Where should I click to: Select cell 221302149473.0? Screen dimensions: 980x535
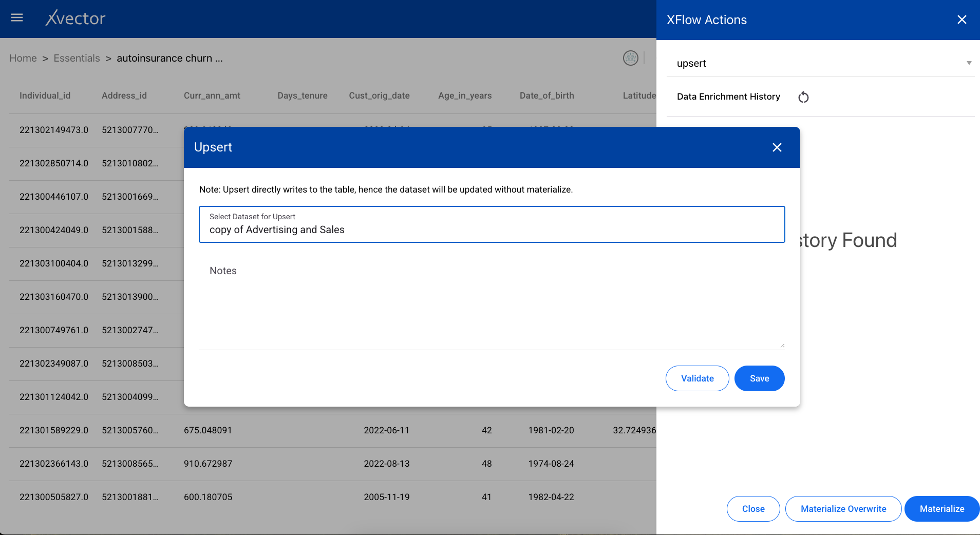click(54, 130)
